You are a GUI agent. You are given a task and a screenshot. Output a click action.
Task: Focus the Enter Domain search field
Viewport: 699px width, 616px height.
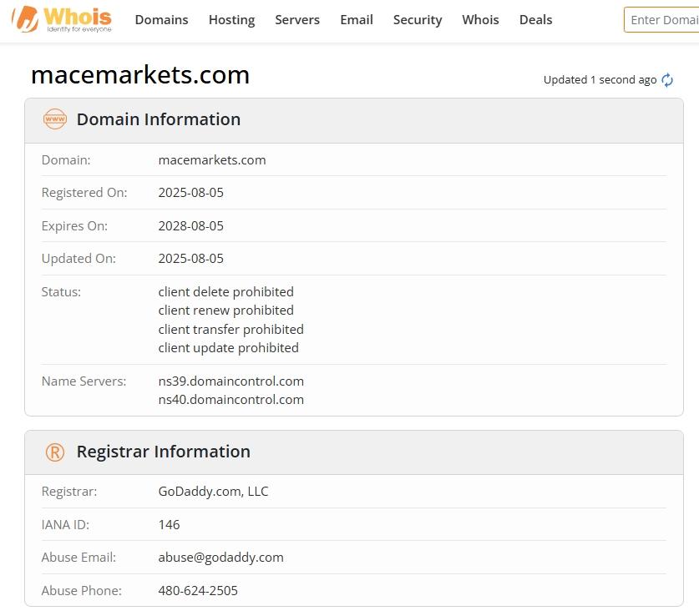(661, 19)
